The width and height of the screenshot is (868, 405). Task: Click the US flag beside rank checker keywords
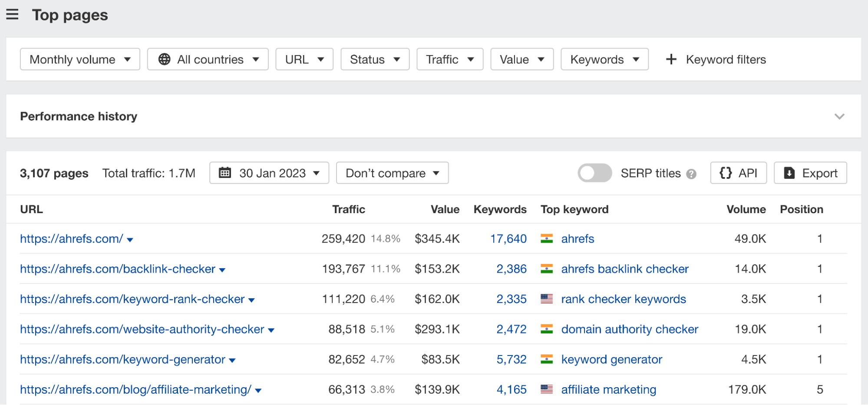547,299
